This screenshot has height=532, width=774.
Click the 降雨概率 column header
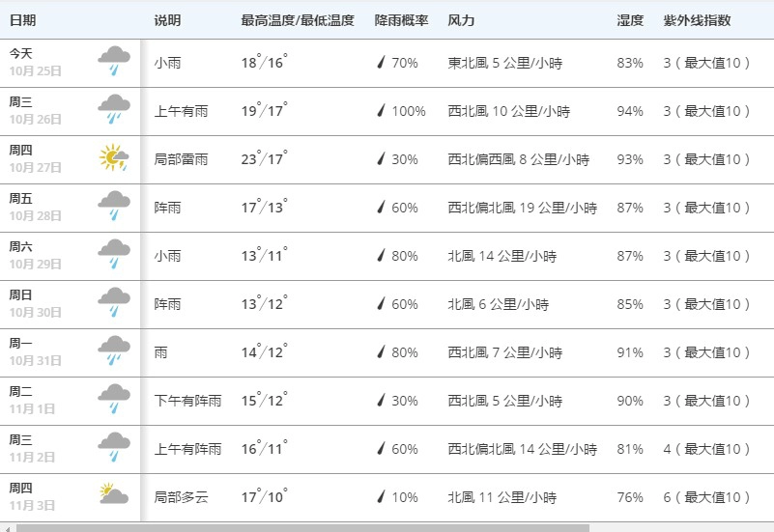pyautogui.click(x=401, y=20)
